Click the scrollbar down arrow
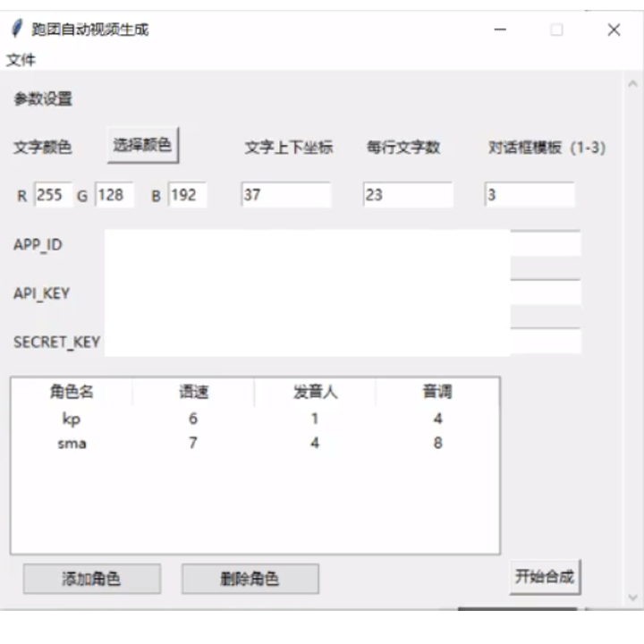644x644 pixels. pos(633,597)
